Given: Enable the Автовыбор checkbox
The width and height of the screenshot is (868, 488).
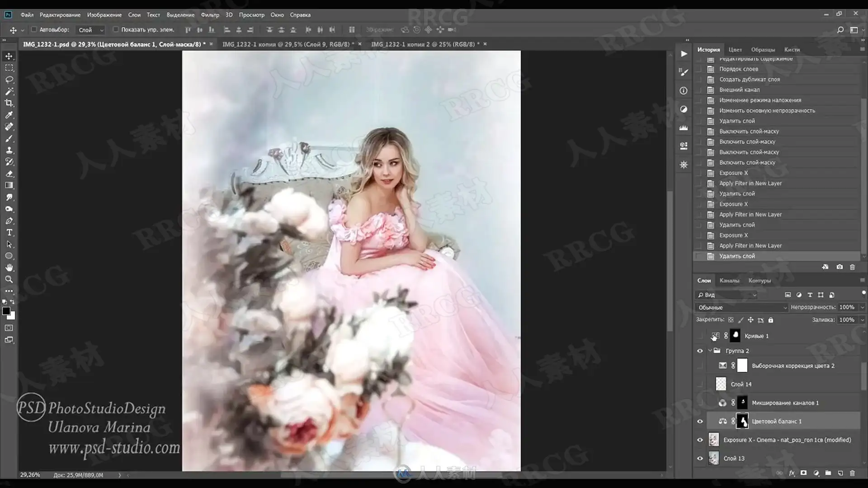Looking at the screenshot, I should click(x=34, y=30).
